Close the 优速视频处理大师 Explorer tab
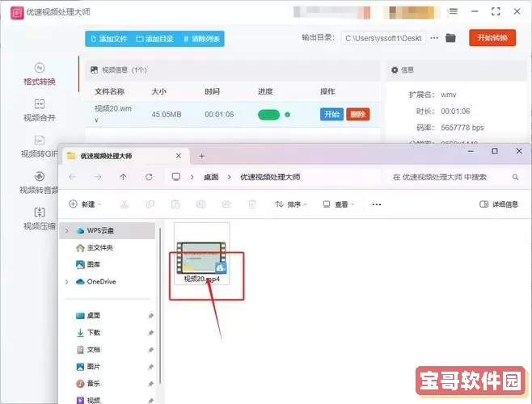 point(179,156)
